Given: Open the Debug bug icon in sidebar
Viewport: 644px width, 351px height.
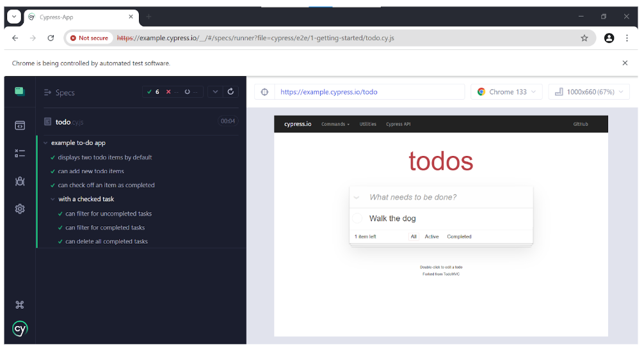Looking at the screenshot, I should [20, 181].
